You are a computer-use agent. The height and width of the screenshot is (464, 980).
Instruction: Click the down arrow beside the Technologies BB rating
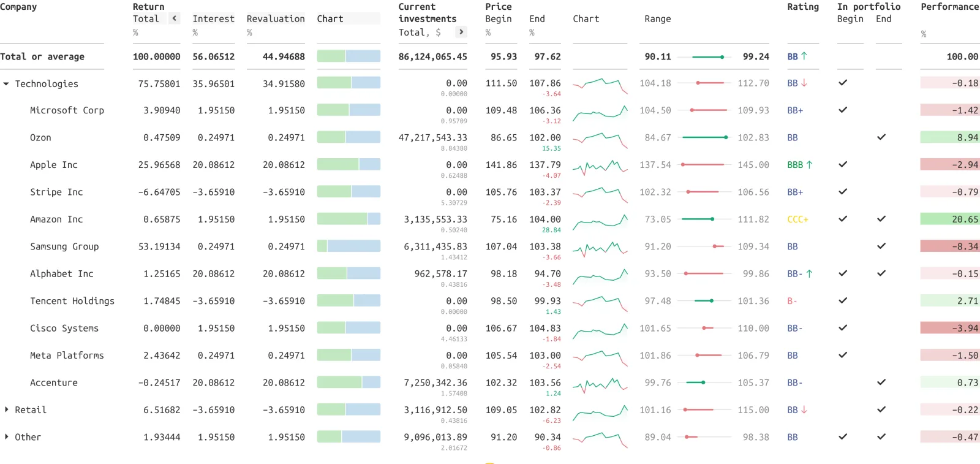804,83
